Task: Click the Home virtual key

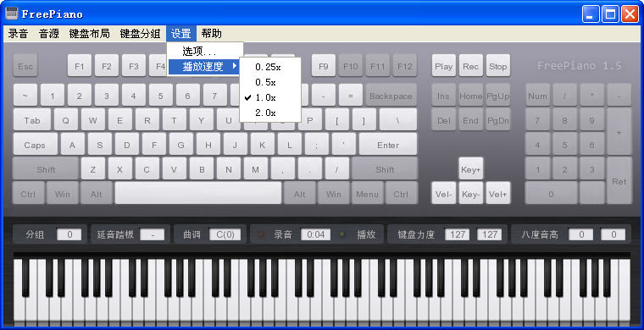Action: click(x=470, y=96)
